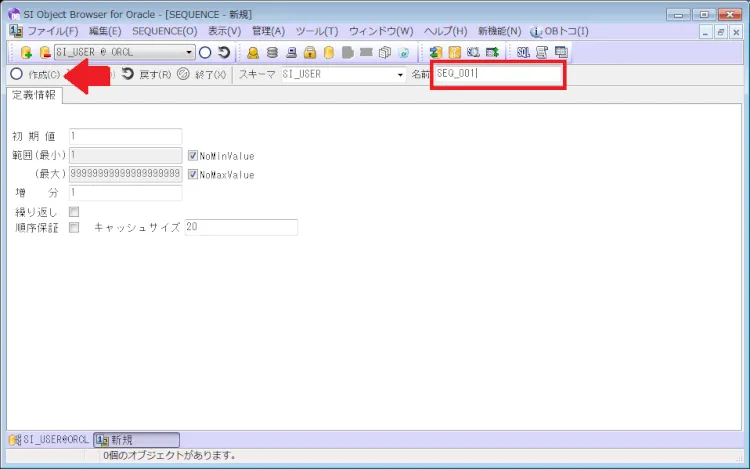Screen dimensions: 750x469
Task: Click the gray document icon in toolbar
Action: point(348,52)
